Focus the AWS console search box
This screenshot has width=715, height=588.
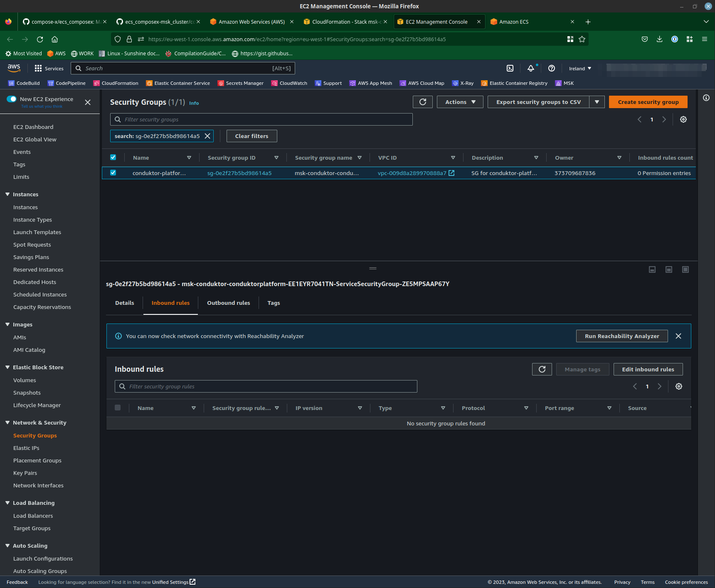click(183, 68)
